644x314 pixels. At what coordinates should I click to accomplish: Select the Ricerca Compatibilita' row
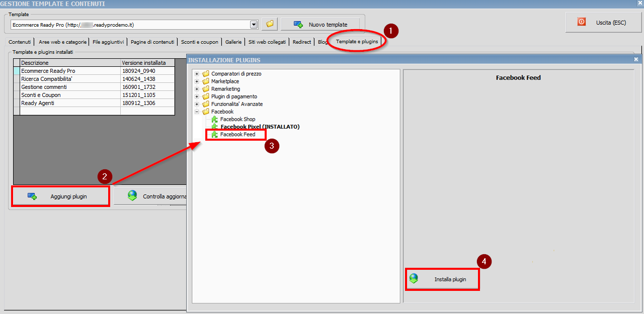point(94,79)
